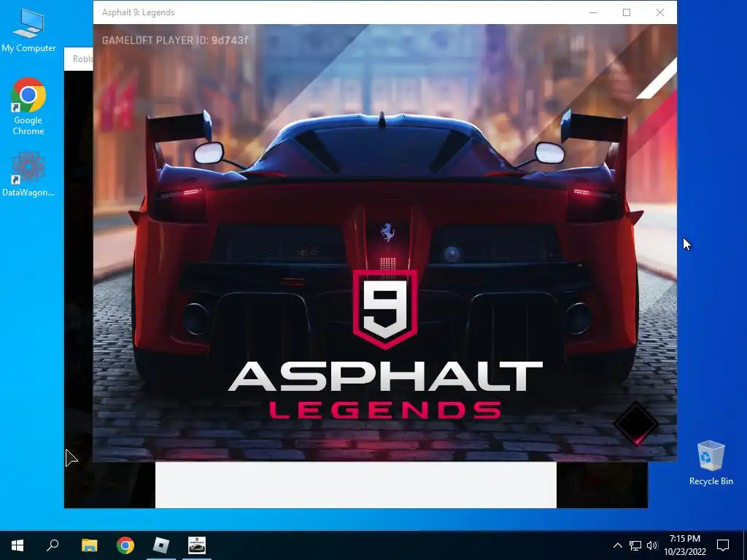The width and height of the screenshot is (747, 560).
Task: Maximize the Asphalt 9: Legends window
Action: [x=627, y=12]
